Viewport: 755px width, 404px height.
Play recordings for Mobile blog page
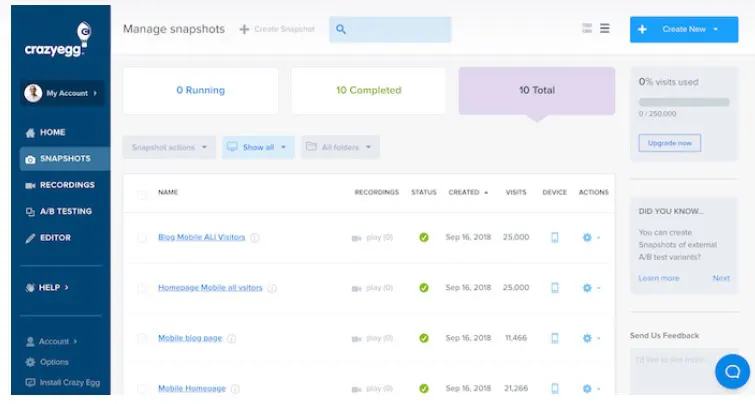pos(372,339)
